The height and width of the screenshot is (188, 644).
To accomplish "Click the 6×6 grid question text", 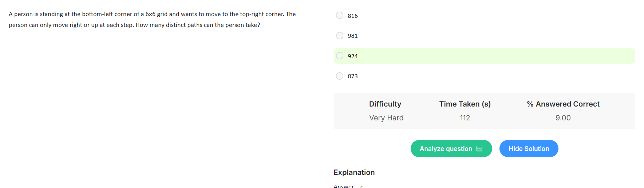I will click(x=152, y=19).
